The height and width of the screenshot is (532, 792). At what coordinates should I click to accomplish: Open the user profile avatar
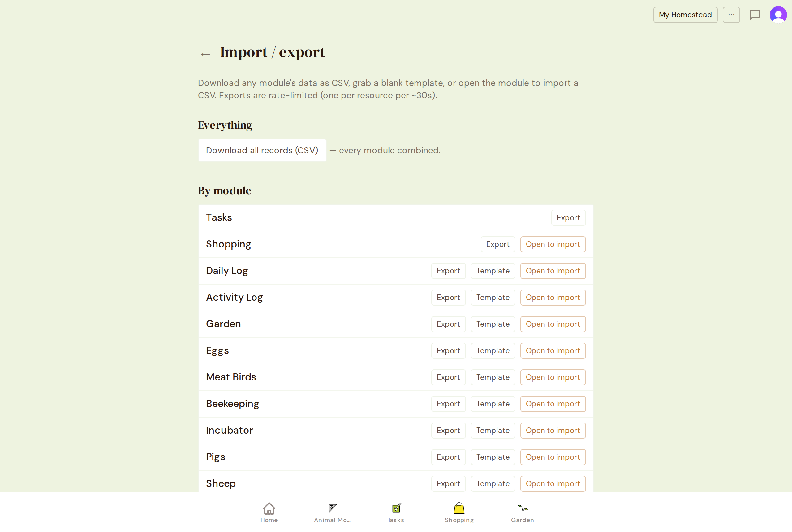pos(778,15)
